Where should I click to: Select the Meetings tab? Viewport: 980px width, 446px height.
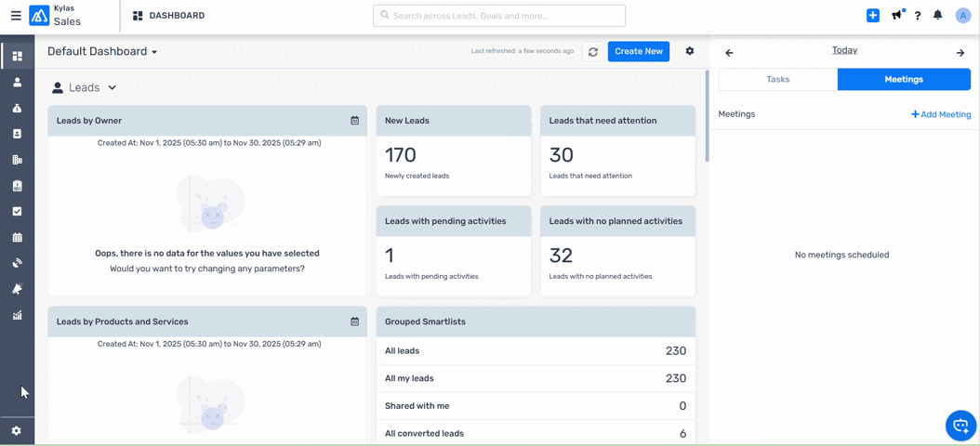(903, 80)
